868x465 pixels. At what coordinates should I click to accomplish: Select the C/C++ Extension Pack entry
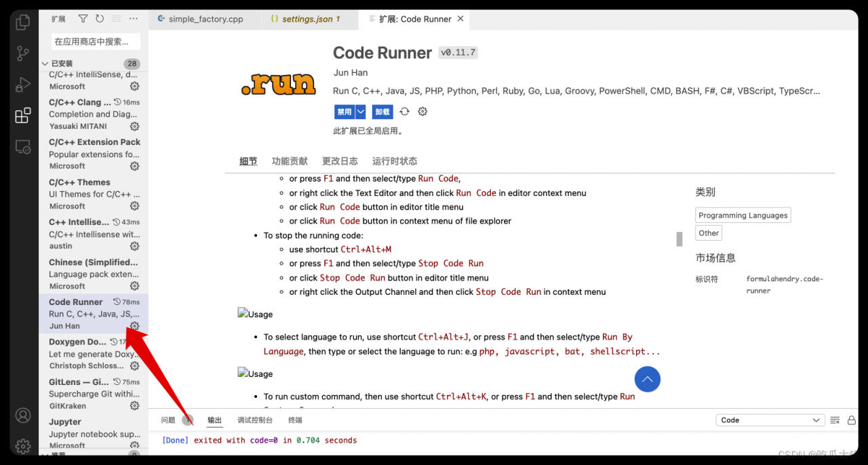coord(94,154)
